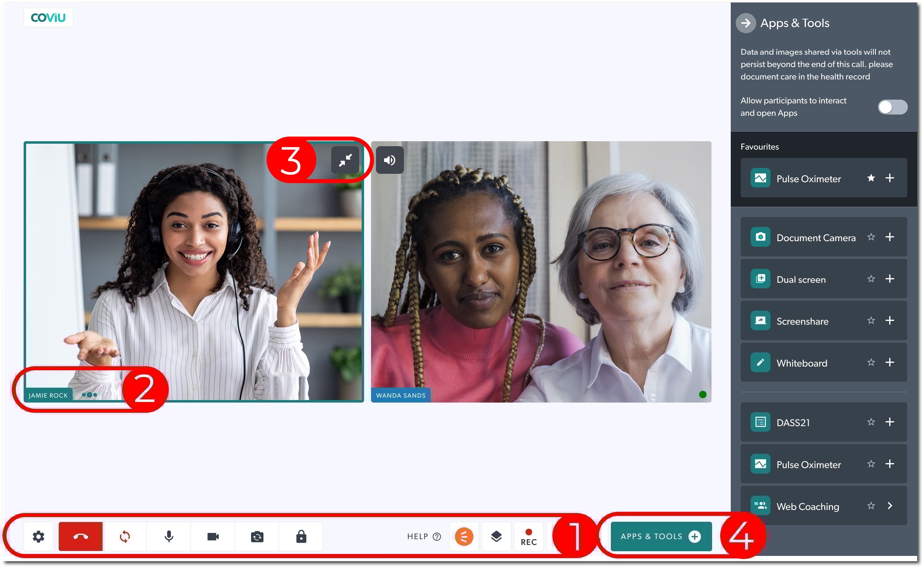Image resolution: width=924 pixels, height=568 pixels.
Task: Minimize Jamie Rock's video with shrink icon
Action: [345, 160]
